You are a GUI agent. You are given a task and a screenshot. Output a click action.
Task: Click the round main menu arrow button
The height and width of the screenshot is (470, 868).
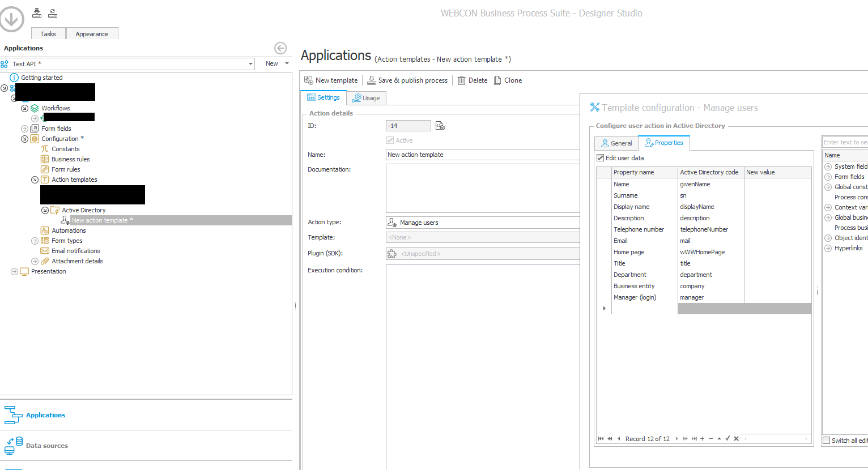[x=11, y=18]
